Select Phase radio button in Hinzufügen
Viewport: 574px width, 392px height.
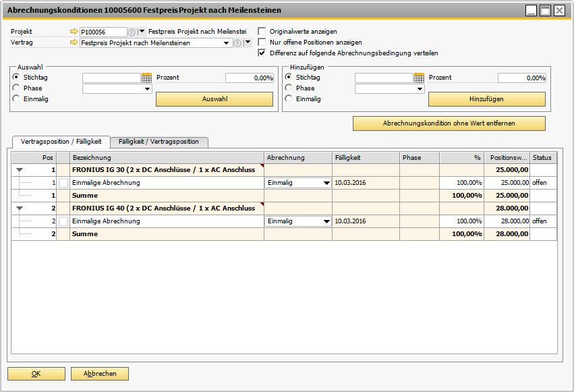pyautogui.click(x=289, y=88)
